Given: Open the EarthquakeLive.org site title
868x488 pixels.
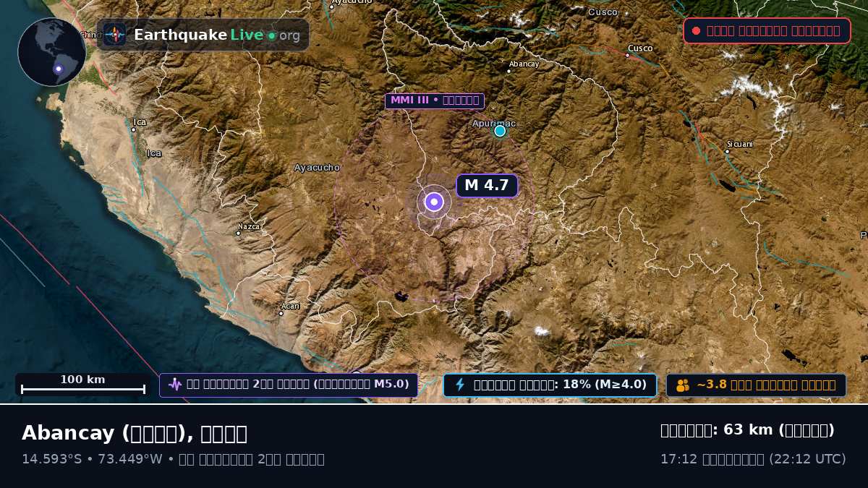Looking at the screenshot, I should pos(217,35).
